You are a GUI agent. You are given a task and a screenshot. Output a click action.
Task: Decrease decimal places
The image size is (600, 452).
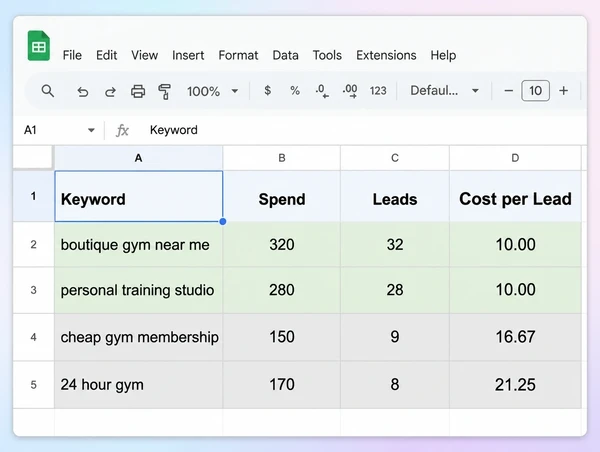coord(322,91)
